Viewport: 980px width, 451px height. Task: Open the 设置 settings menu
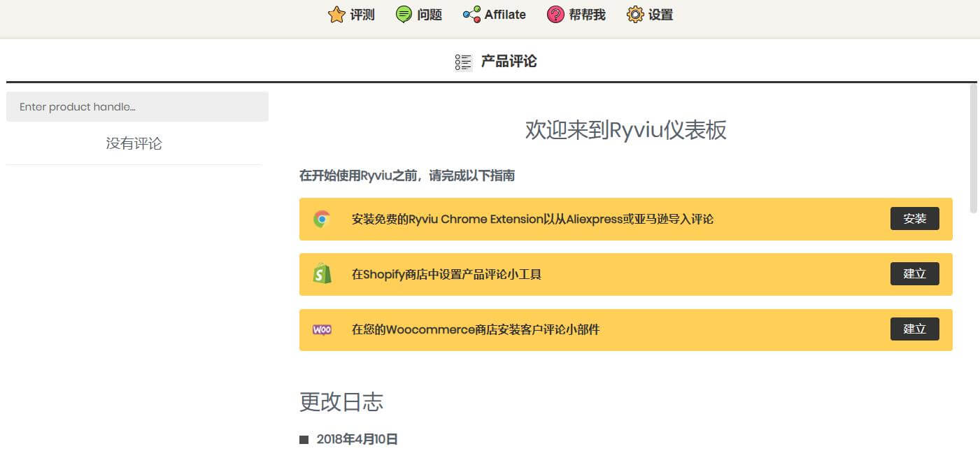[660, 15]
